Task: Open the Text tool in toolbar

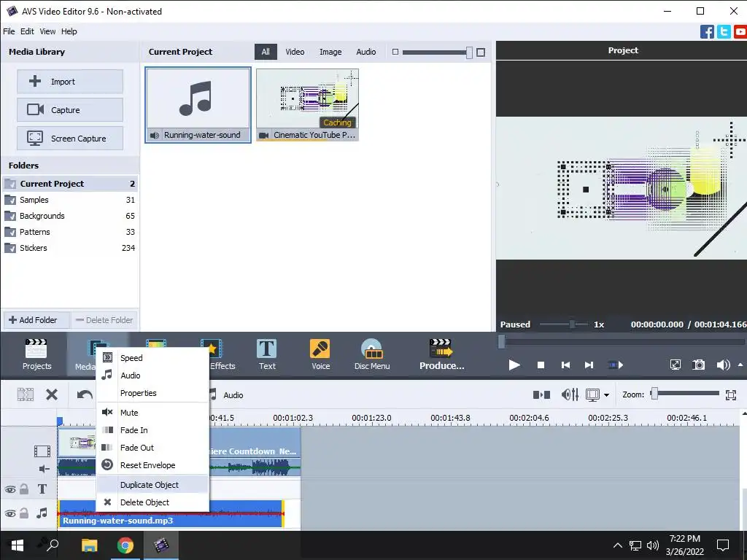Action: [267, 354]
